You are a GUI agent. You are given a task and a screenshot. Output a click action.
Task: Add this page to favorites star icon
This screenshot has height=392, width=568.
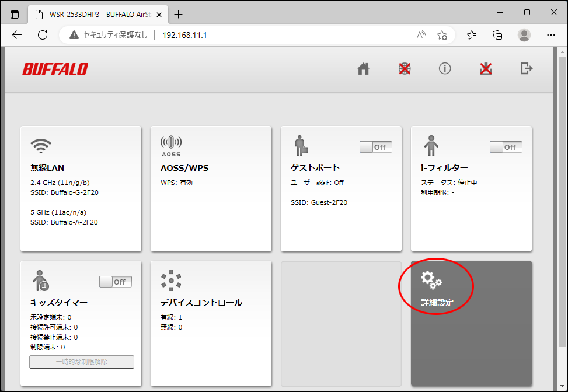[x=442, y=35]
